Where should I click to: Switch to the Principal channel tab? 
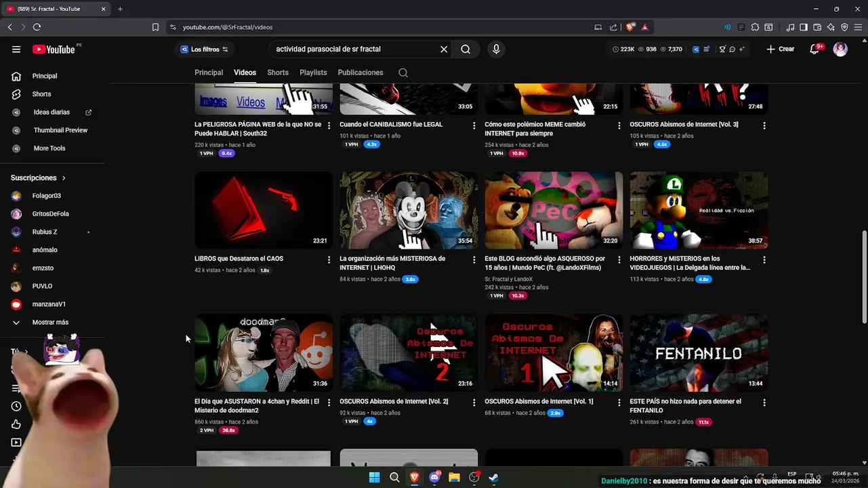[209, 73]
